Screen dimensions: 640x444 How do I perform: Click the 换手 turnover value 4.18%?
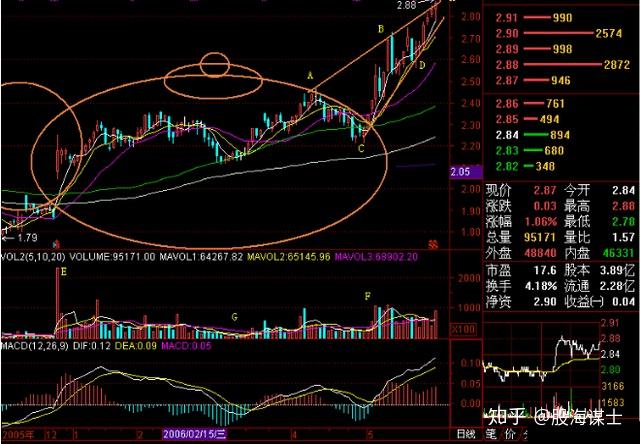[x=541, y=286]
